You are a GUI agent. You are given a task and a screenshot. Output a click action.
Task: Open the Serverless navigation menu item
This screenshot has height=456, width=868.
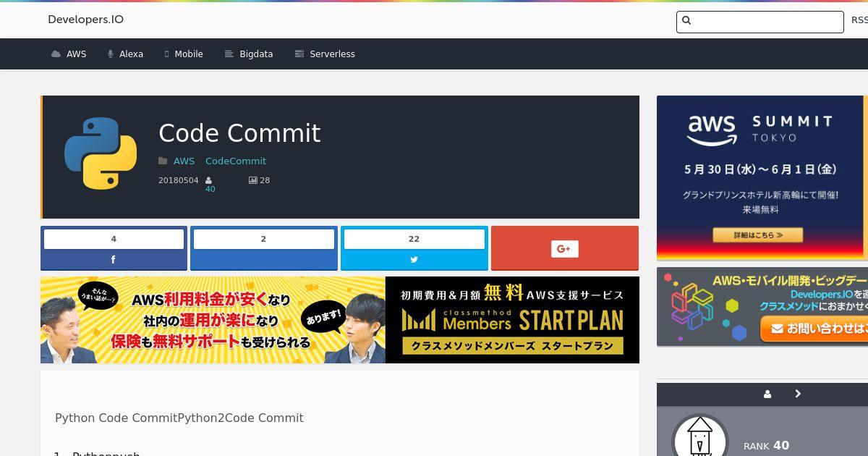pos(325,54)
